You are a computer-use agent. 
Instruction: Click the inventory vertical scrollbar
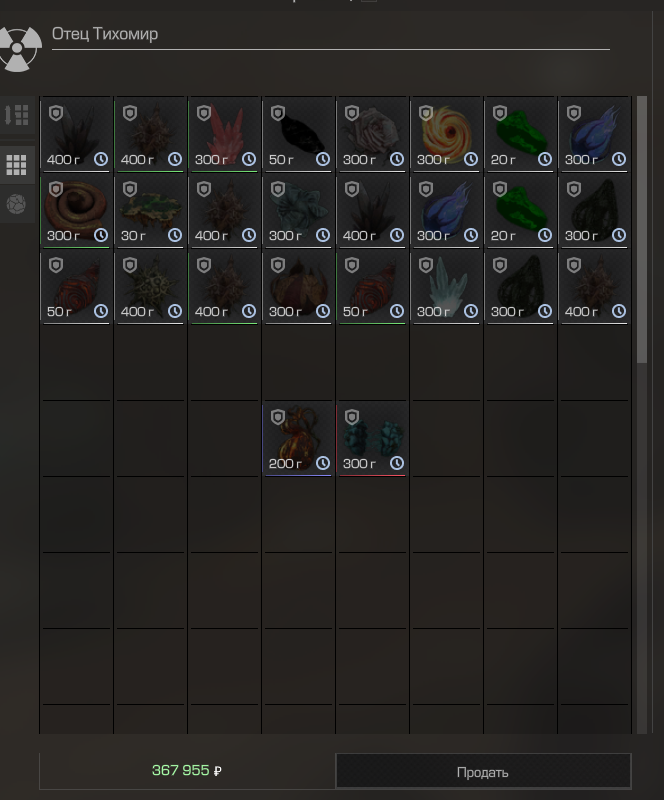coord(642,230)
